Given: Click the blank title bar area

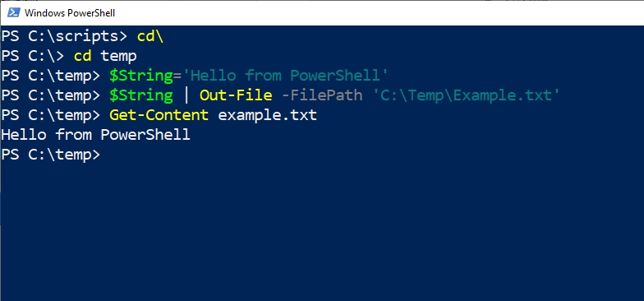Looking at the screenshot, I should coord(378,13).
